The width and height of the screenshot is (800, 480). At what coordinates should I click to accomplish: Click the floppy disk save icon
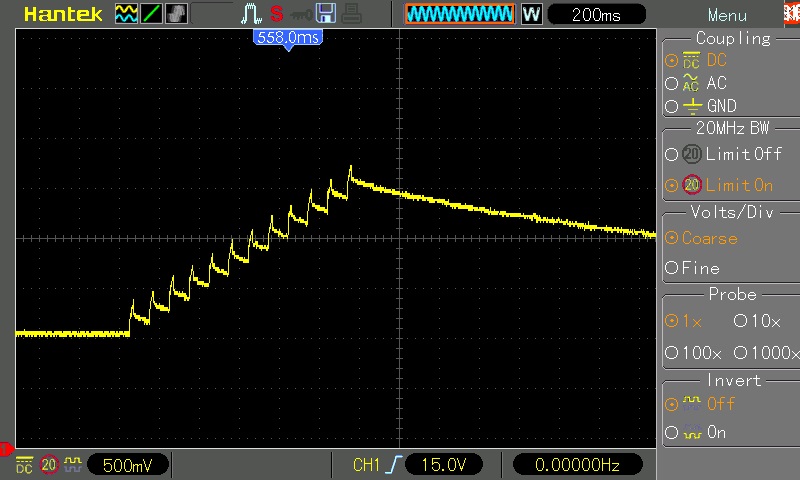click(x=325, y=14)
